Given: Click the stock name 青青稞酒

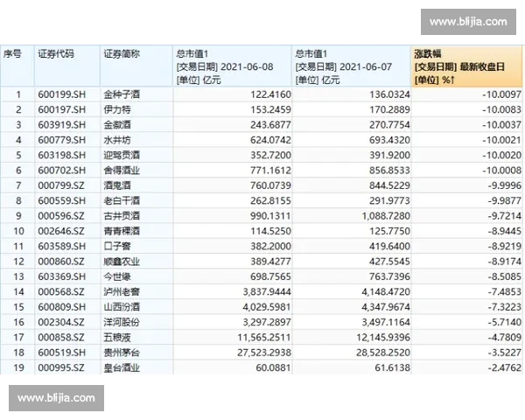Looking at the screenshot, I should coord(122,231).
